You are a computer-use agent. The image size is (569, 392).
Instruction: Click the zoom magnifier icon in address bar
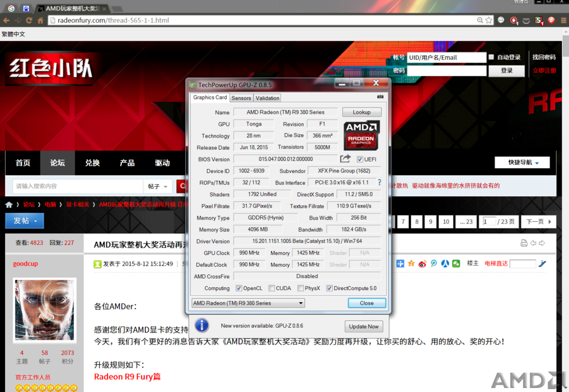tap(480, 20)
